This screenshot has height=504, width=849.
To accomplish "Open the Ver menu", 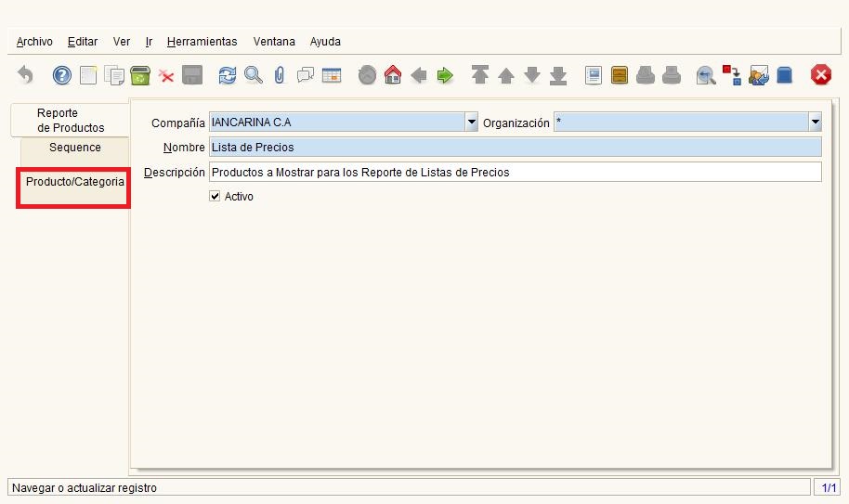I will pos(122,42).
